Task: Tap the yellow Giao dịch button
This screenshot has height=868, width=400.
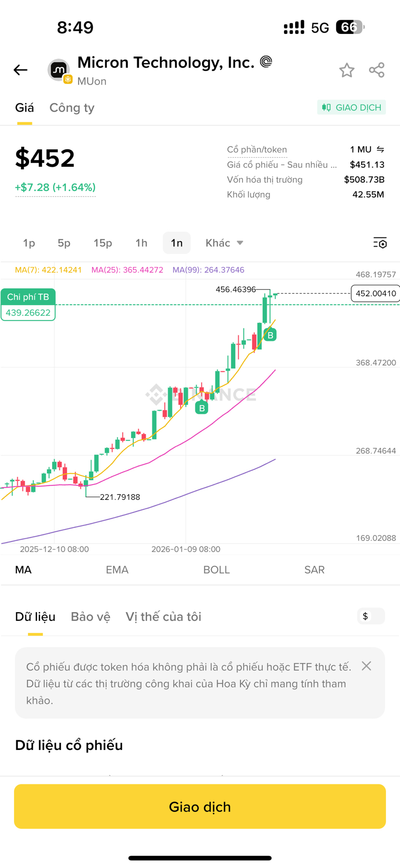Action: coord(200,806)
